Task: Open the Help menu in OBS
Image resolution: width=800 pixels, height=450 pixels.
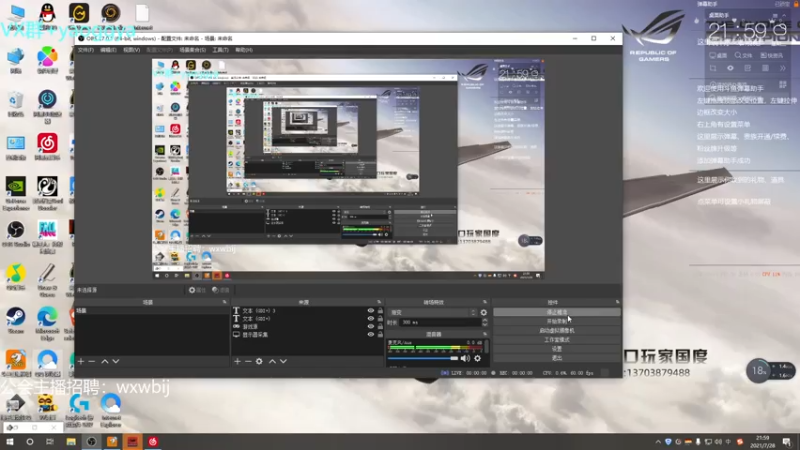Action: click(x=244, y=50)
